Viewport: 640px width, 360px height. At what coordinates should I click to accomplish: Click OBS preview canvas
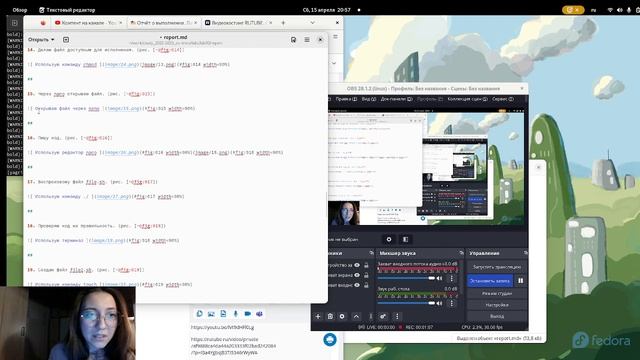[426, 167]
